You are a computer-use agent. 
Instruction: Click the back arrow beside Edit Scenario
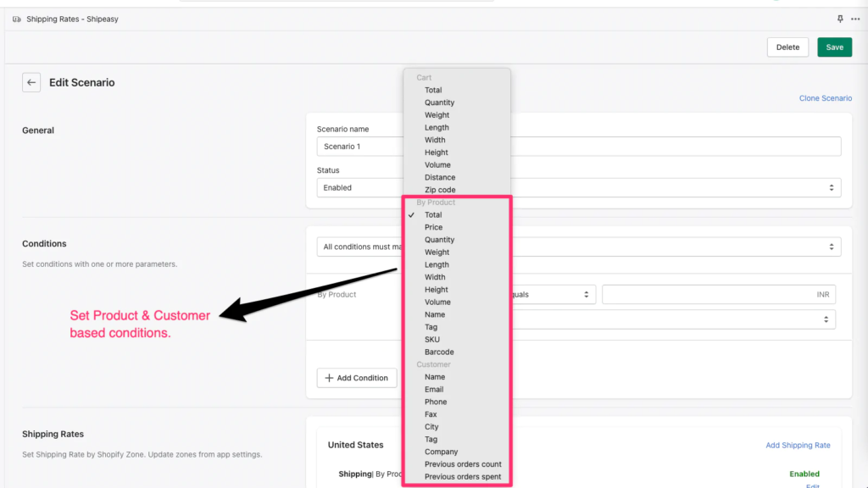click(x=31, y=82)
